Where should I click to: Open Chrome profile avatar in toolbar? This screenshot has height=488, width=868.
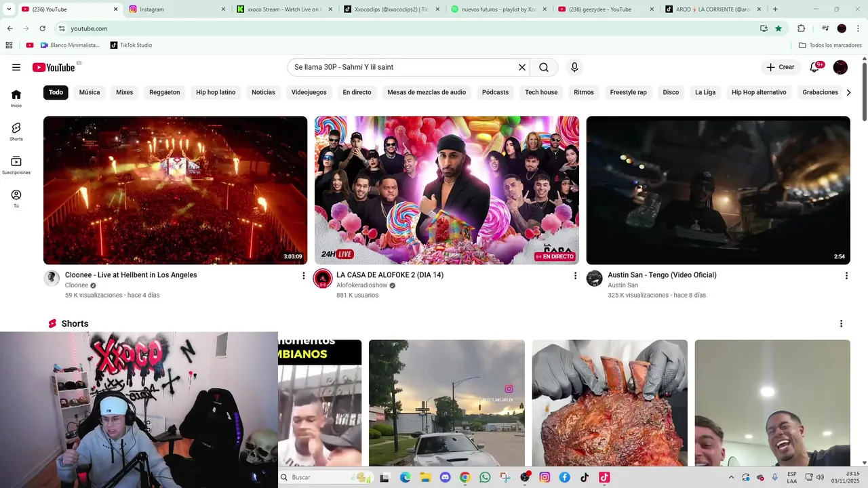pyautogui.click(x=842, y=28)
